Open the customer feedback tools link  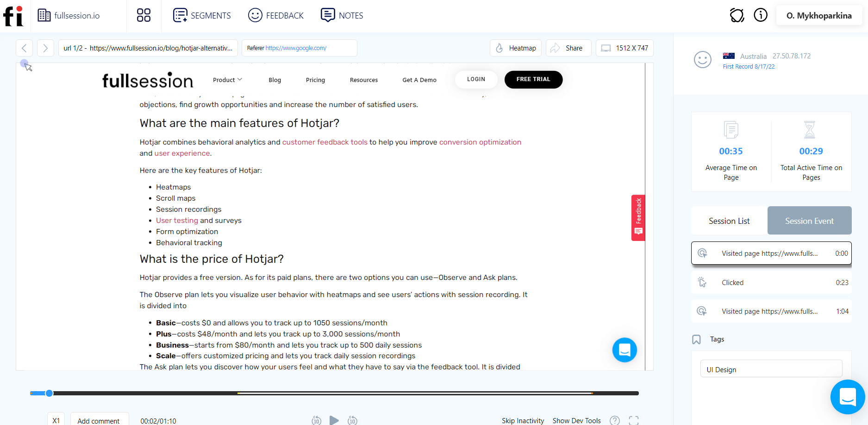(x=325, y=142)
